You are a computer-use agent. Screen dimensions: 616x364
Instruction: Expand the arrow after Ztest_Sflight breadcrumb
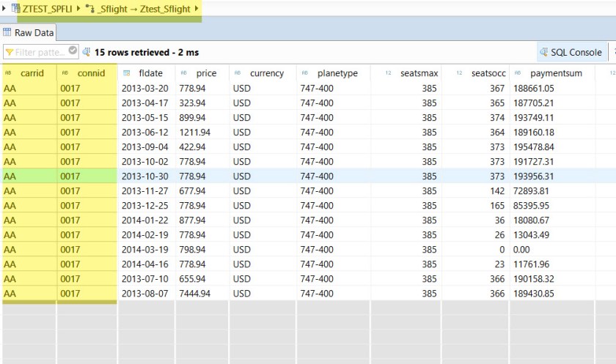coord(197,9)
